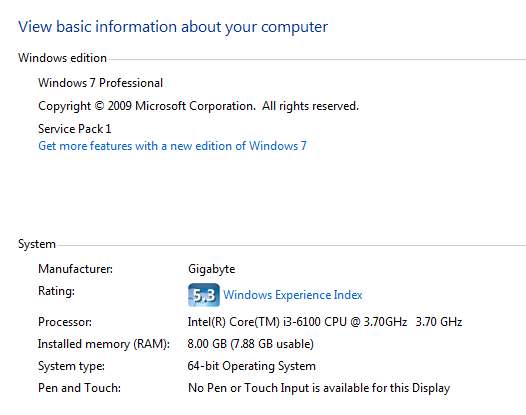
Task: Click the Rating label
Action: (x=56, y=291)
